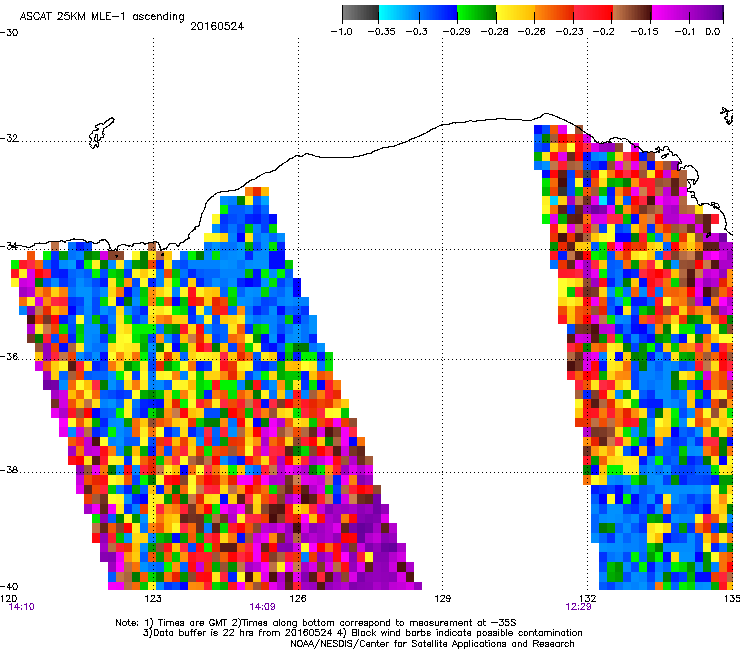This screenshot has height=650, width=740.
Task: Click the date label 20160524
Action: pyautogui.click(x=217, y=26)
